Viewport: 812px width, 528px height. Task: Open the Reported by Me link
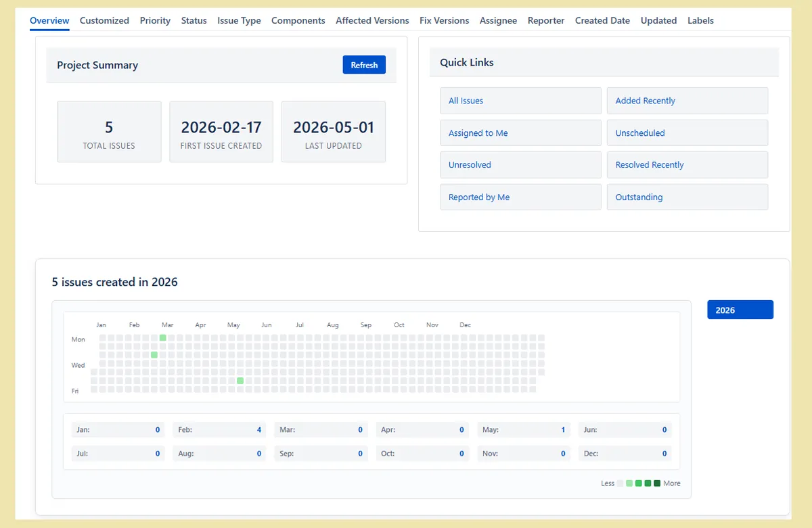coord(520,197)
